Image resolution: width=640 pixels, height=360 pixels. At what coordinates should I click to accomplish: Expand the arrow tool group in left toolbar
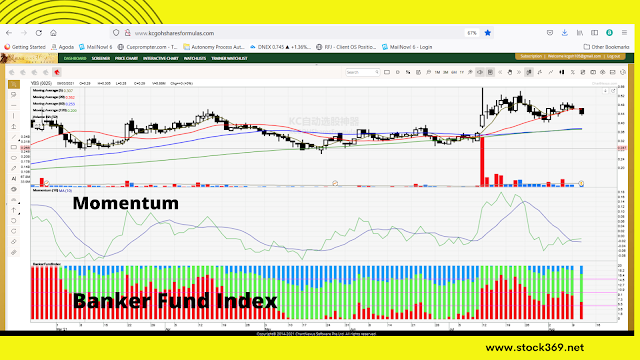click(19, 213)
